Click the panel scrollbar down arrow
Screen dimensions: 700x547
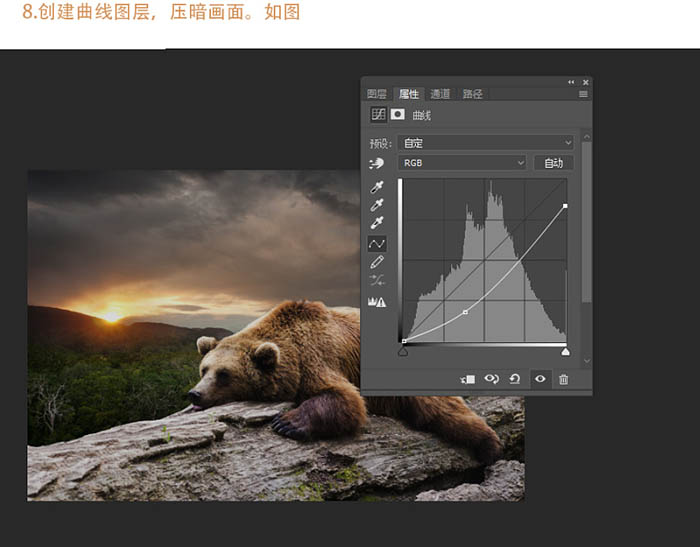587,361
